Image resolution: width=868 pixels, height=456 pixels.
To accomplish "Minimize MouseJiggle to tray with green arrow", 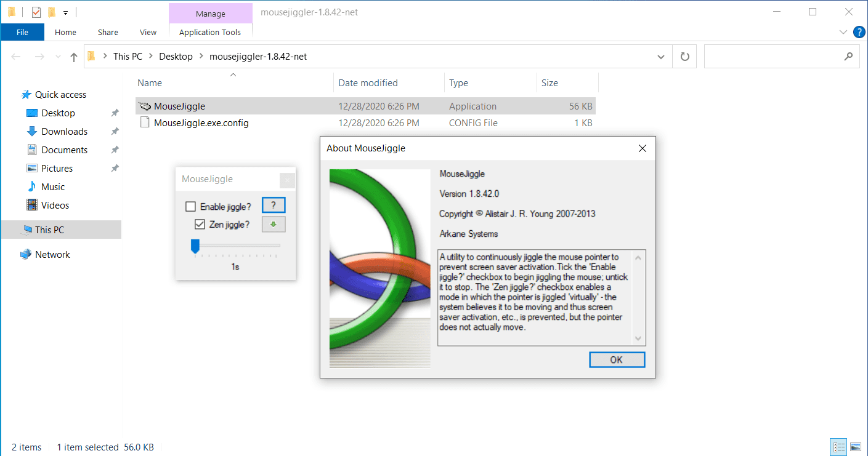I will click(x=274, y=225).
